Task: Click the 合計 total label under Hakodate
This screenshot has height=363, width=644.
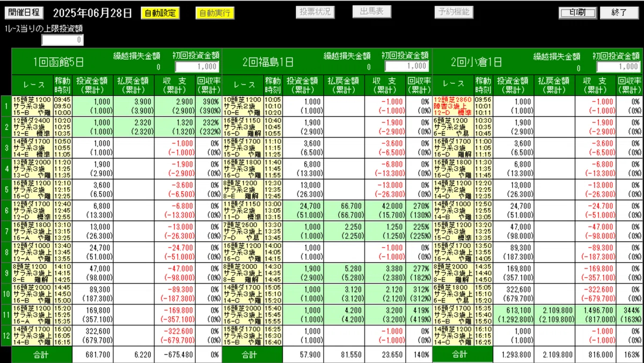Action: (x=41, y=354)
